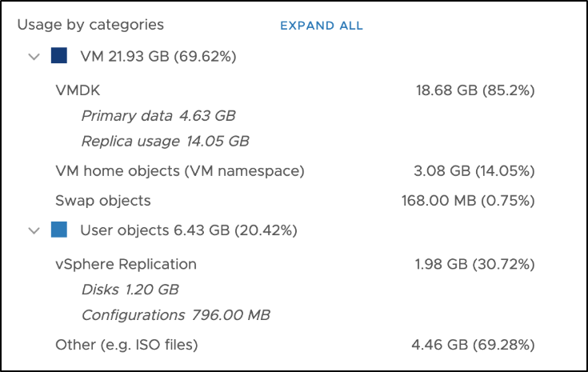The height and width of the screenshot is (372, 588).
Task: Select the Swap objects row
Action: [x=103, y=200]
